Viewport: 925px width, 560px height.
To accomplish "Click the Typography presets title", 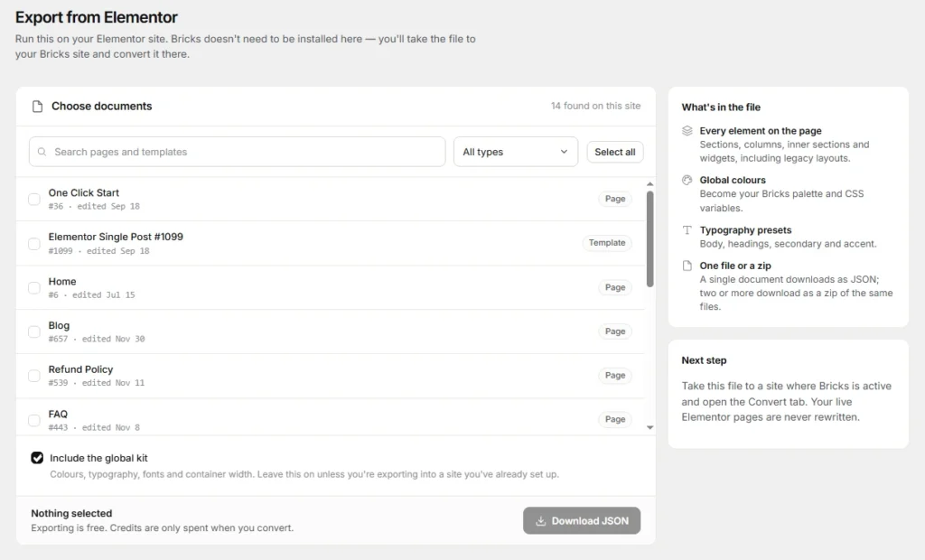I will 745,230.
